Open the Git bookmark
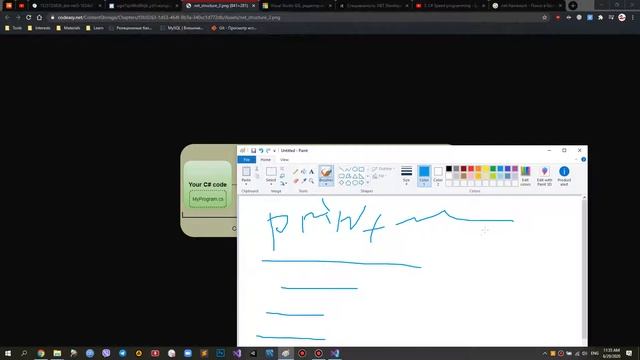 [234, 28]
